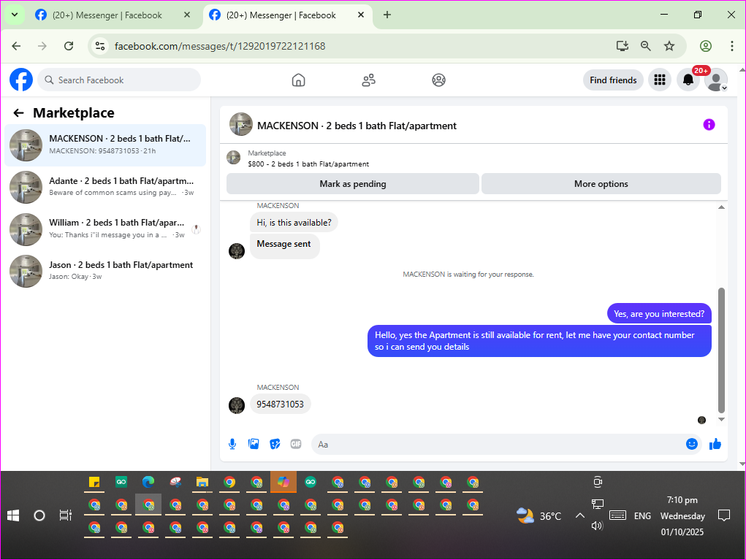Open the Facebook menu grid icon
This screenshot has width=746, height=560.
pos(659,80)
